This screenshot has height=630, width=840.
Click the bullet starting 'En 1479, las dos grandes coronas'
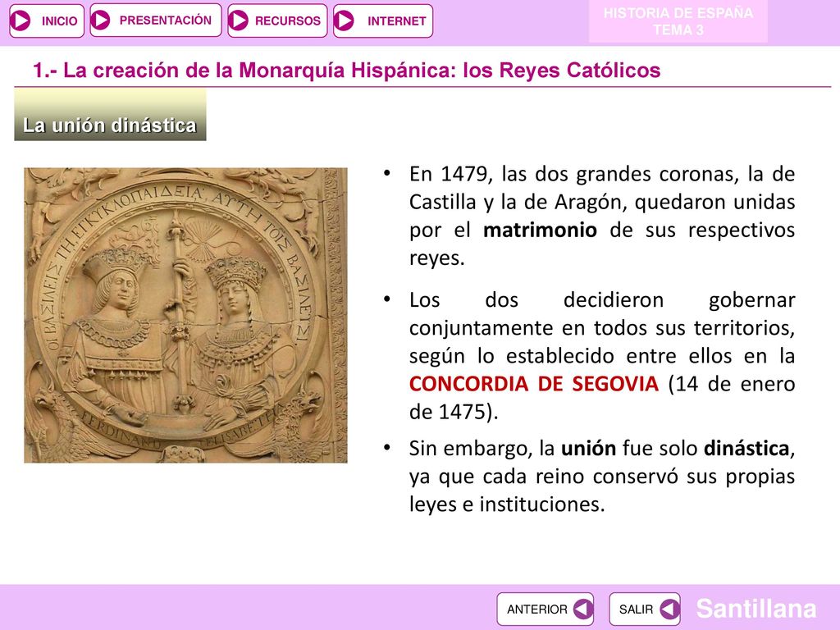pyautogui.click(x=602, y=216)
